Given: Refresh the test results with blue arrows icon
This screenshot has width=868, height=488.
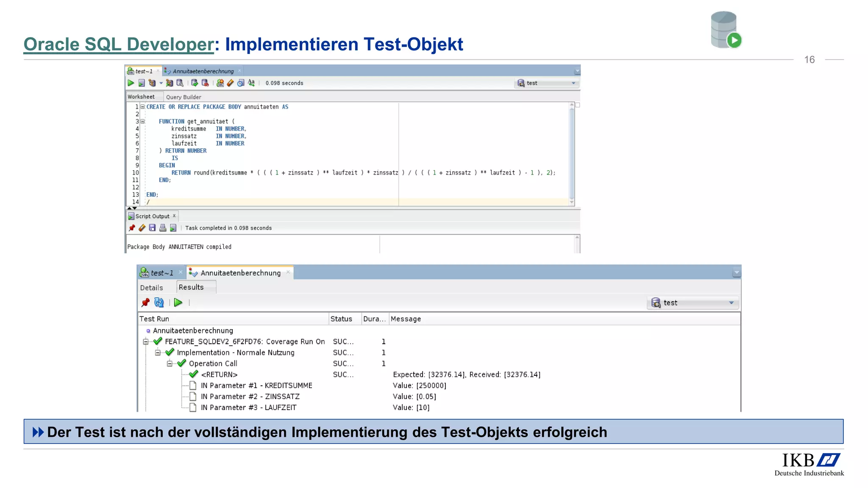Looking at the screenshot, I should pyautogui.click(x=159, y=302).
